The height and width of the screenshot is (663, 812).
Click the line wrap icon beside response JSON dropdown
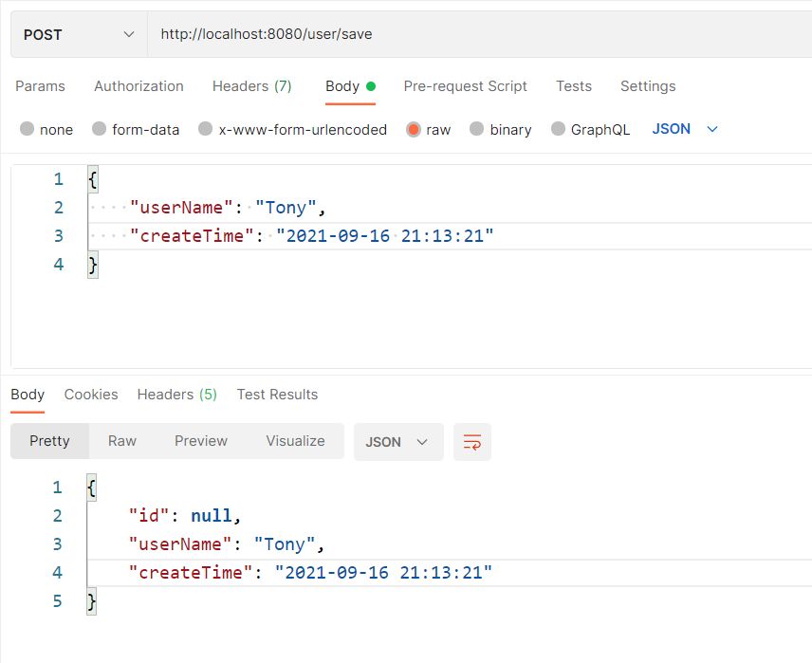[x=472, y=441]
